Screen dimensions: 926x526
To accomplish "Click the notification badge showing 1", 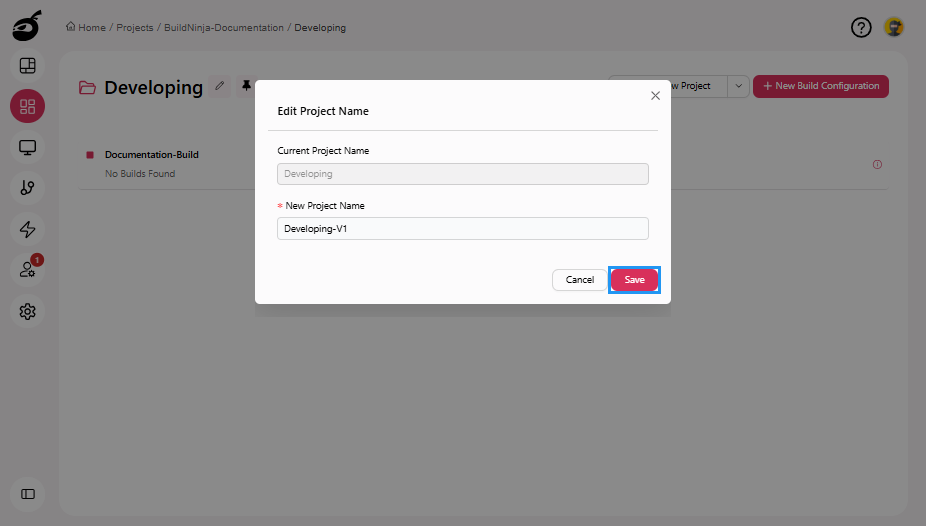I will (x=37, y=260).
